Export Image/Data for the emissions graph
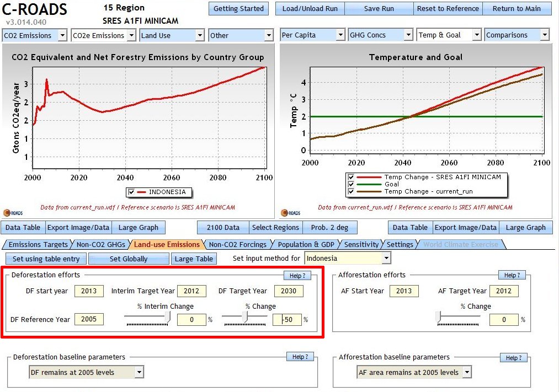This screenshot has width=559, height=392. tap(78, 228)
